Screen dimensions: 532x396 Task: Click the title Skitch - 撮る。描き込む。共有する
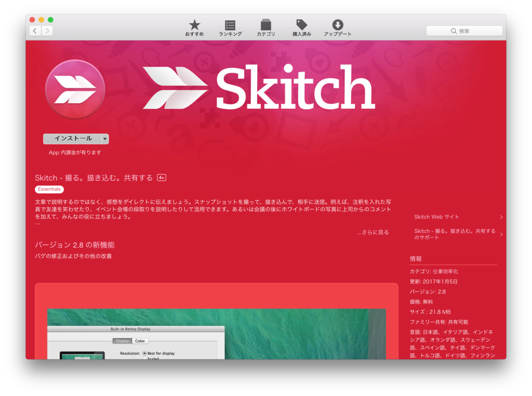pyautogui.click(x=94, y=178)
